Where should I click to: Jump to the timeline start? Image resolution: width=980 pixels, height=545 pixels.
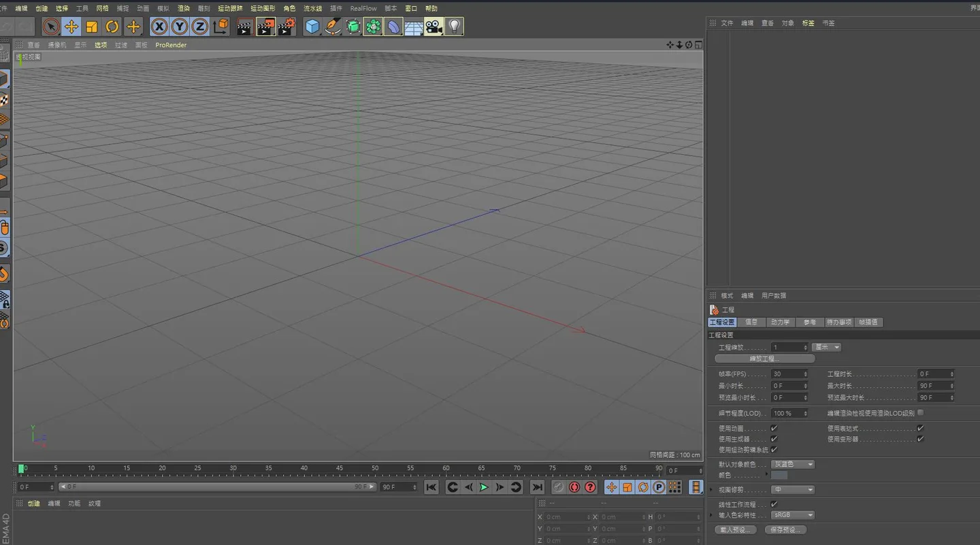(431, 487)
